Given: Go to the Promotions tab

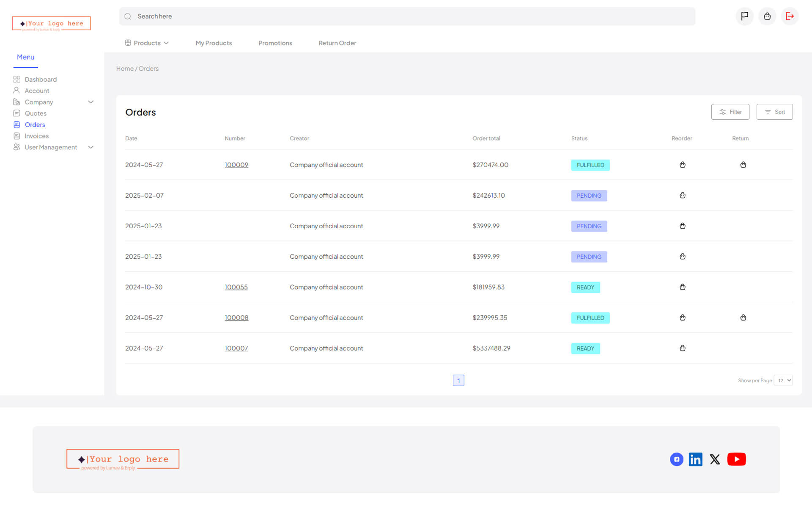Looking at the screenshot, I should click(x=275, y=43).
